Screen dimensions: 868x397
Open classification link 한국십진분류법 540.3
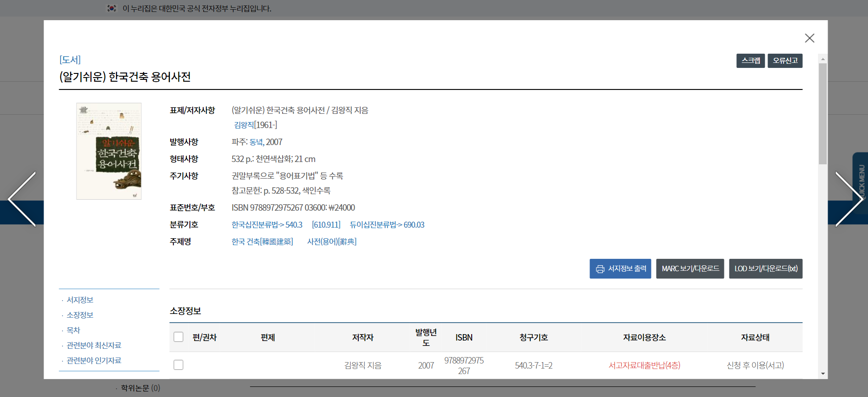click(267, 224)
